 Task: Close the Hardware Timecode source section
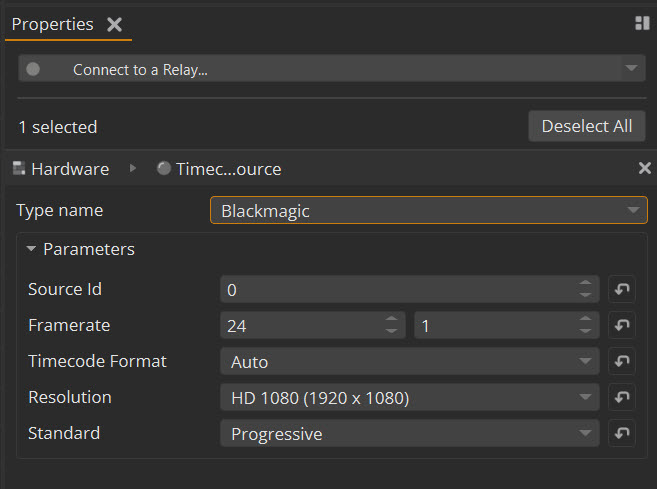[x=644, y=168]
